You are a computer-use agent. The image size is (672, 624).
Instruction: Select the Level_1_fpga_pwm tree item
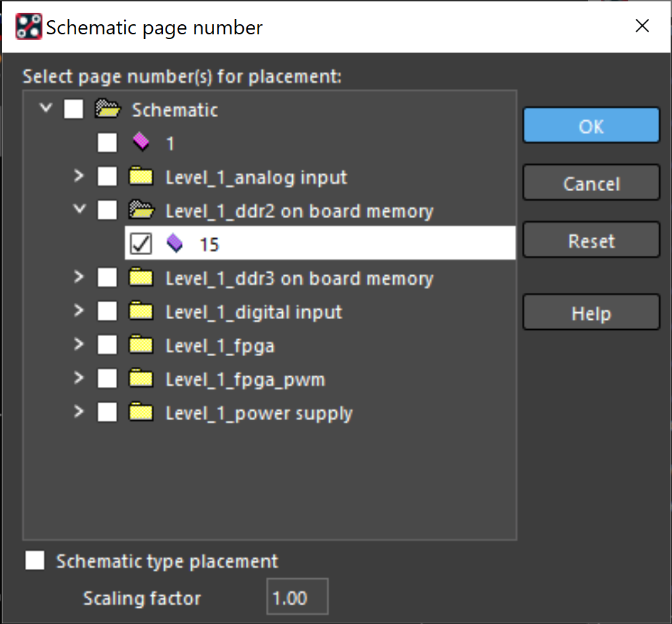[x=245, y=380]
